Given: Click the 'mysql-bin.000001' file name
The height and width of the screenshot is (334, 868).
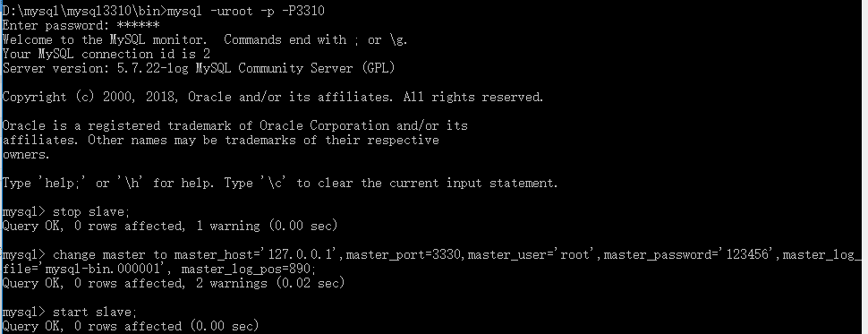Looking at the screenshot, I should tap(102, 270).
